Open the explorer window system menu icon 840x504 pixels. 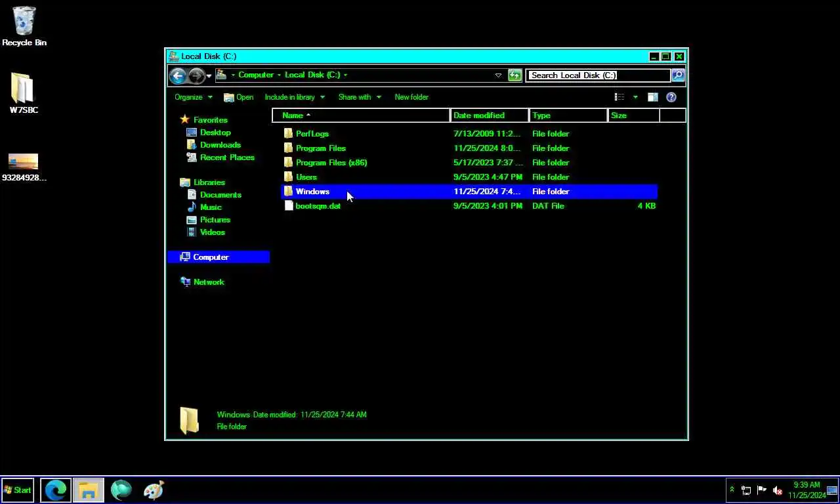tap(173, 56)
